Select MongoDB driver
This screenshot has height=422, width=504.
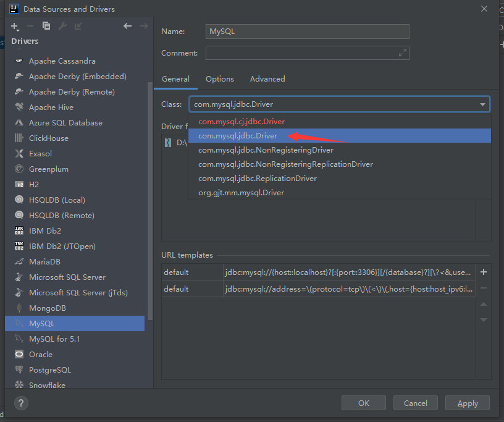(x=75, y=308)
